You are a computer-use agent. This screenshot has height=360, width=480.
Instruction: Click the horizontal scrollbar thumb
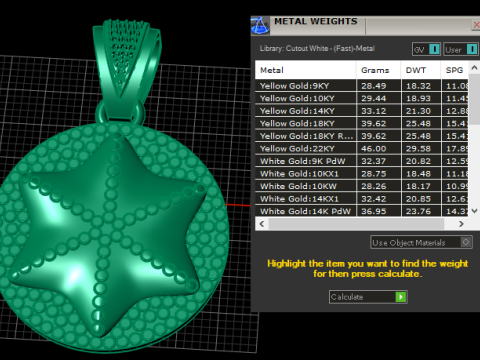click(356, 224)
